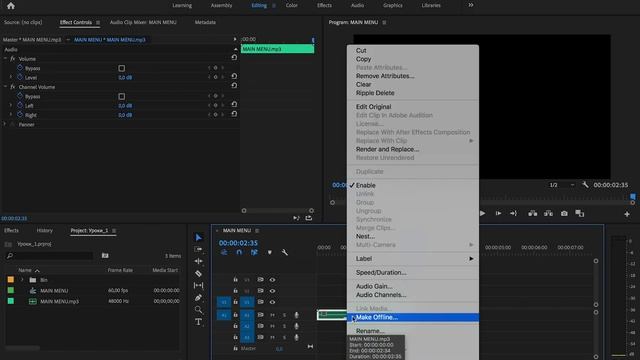
Task: Add a marker in the timeline
Action: (270, 253)
